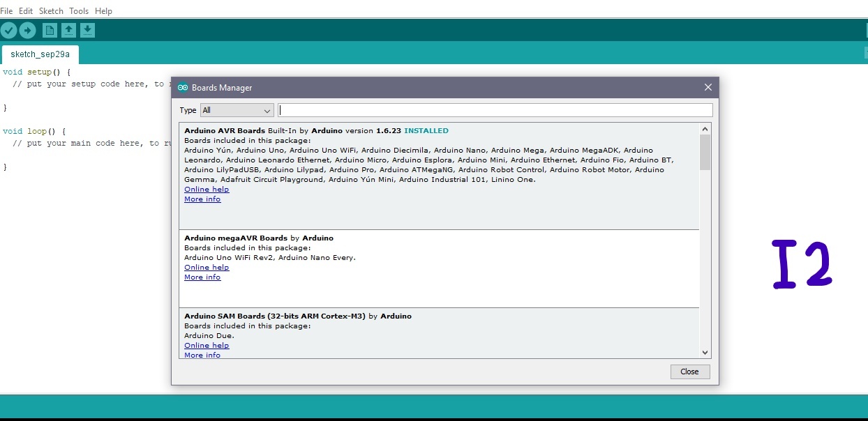Select the Arduino megaAVR Boards package title
This screenshot has width=868, height=421.
[x=236, y=238]
